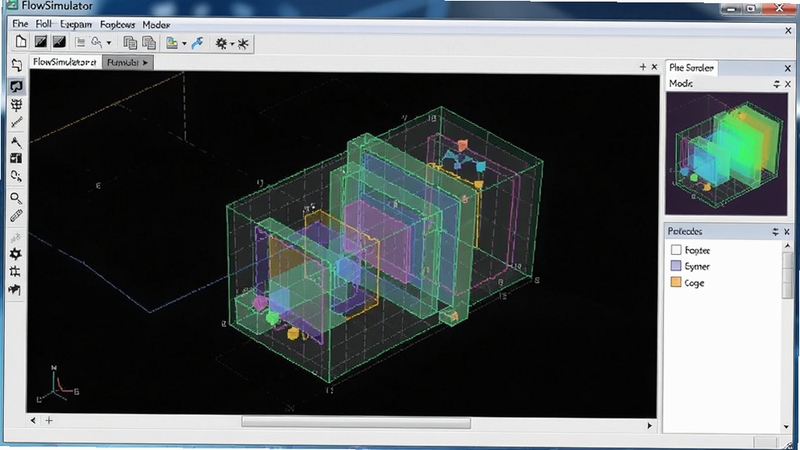Click the gear settings toolbar icon
The image size is (800, 450).
(x=221, y=43)
